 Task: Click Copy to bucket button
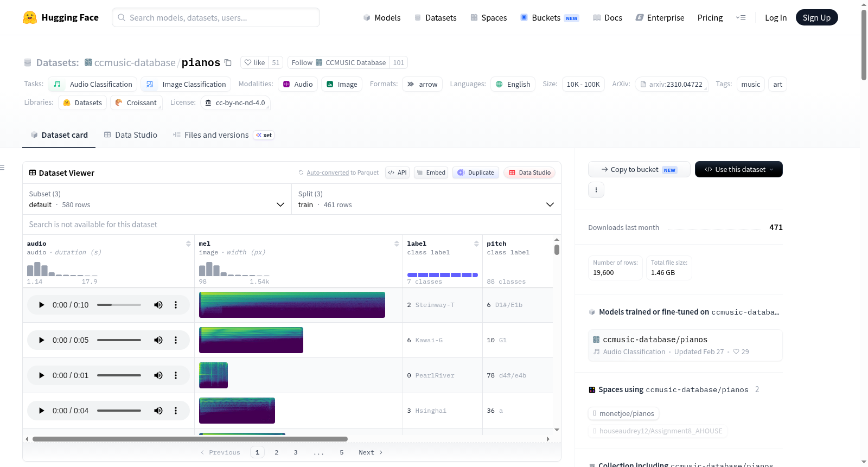point(639,169)
